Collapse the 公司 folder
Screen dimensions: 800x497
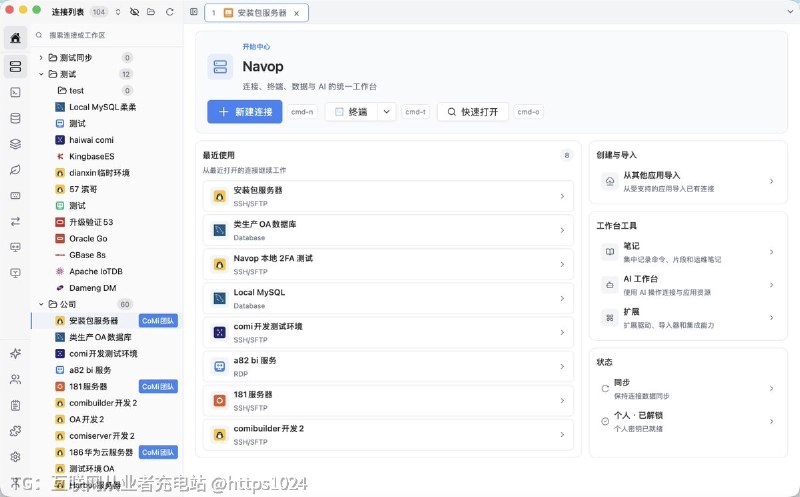tap(41, 304)
